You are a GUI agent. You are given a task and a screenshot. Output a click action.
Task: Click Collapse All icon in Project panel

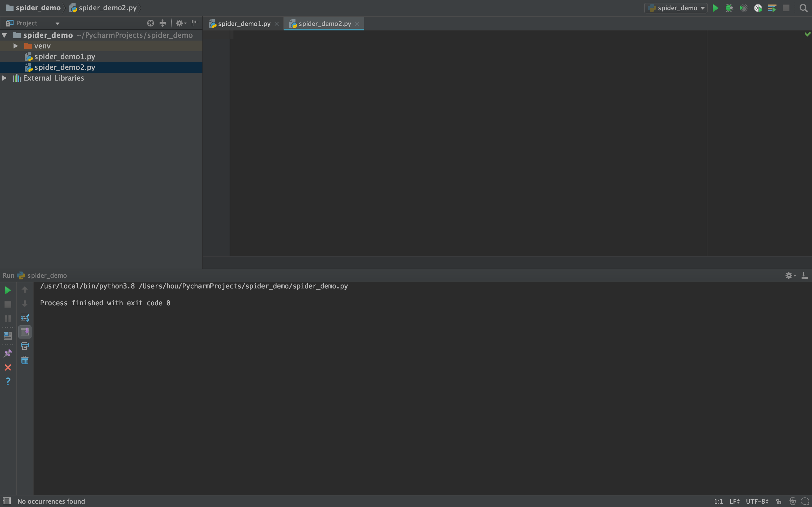(x=163, y=23)
